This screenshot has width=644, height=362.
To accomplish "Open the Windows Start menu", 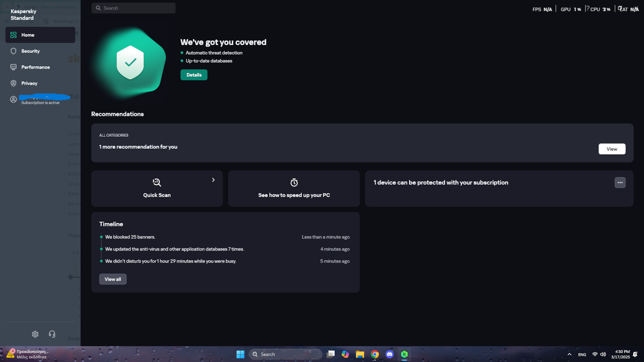I will (240, 354).
